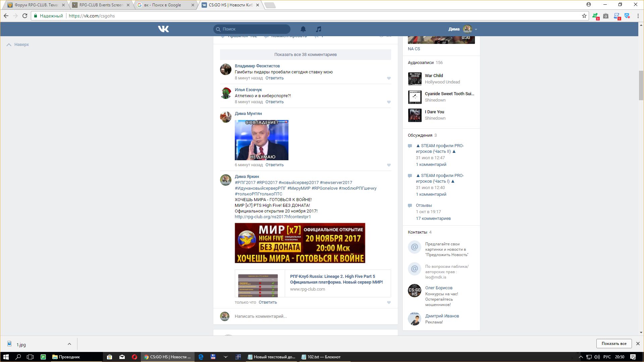Expand all 38 comments

point(305,55)
